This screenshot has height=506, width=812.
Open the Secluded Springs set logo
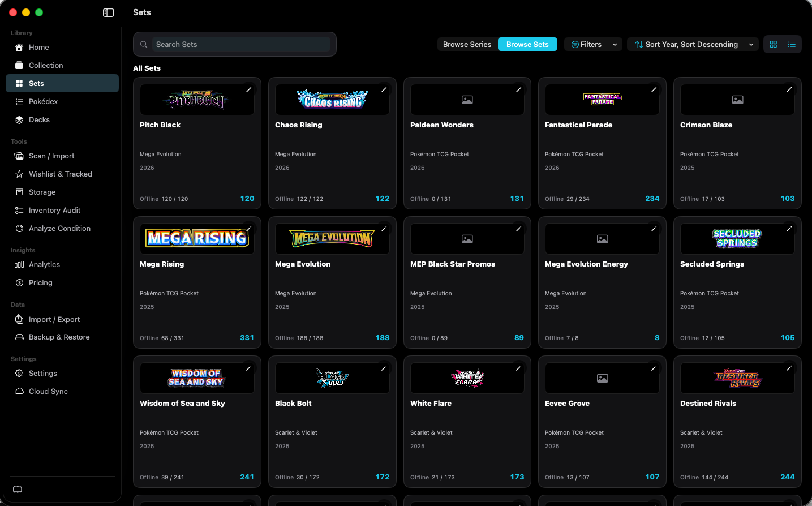[x=737, y=238]
